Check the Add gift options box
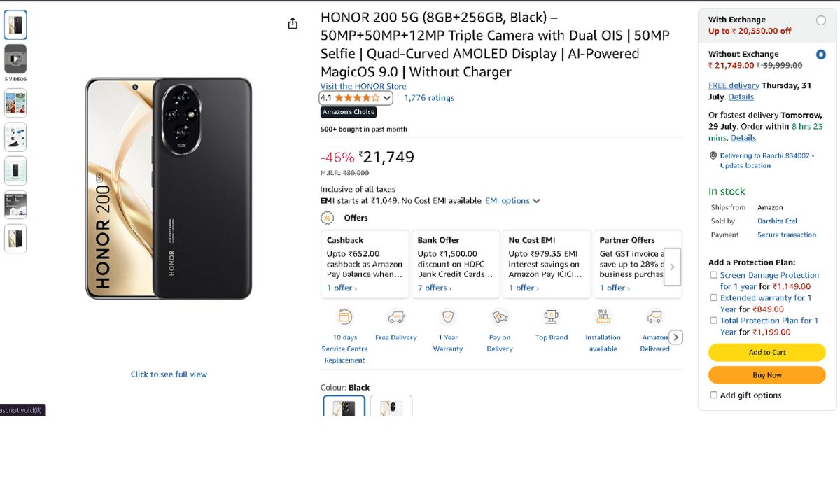This screenshot has width=840, height=504. coord(713,395)
